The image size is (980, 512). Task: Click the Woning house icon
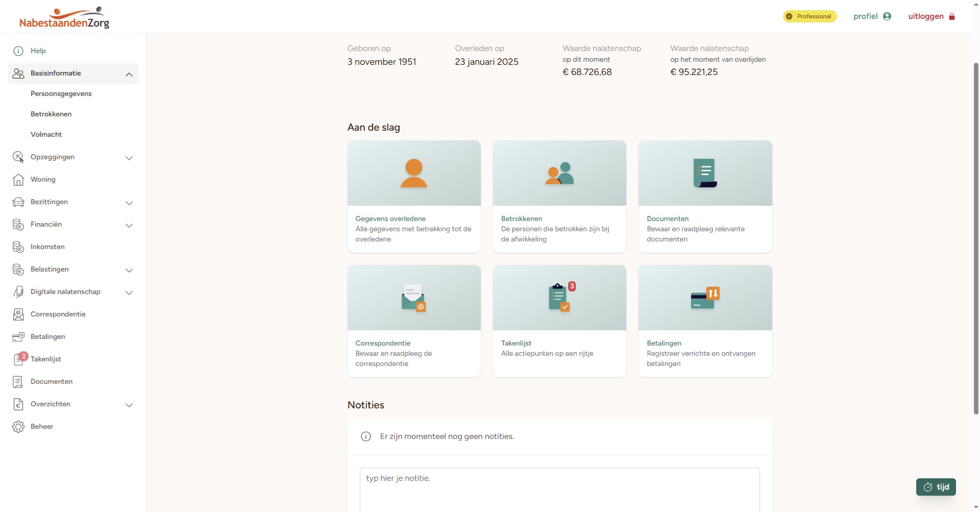tap(18, 180)
